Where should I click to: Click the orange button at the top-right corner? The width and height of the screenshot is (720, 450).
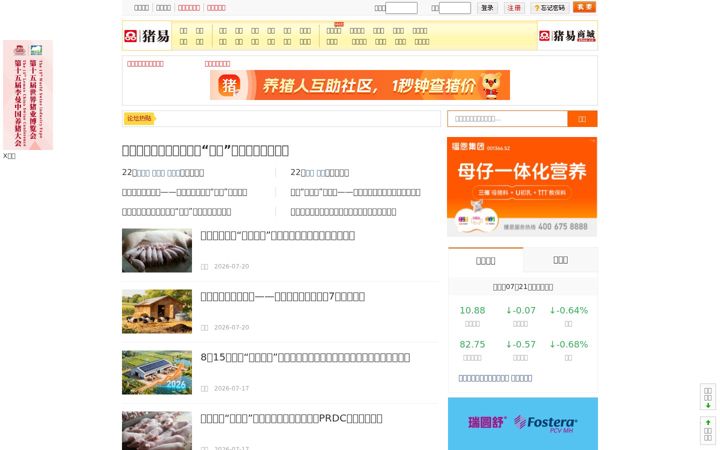click(x=584, y=7)
